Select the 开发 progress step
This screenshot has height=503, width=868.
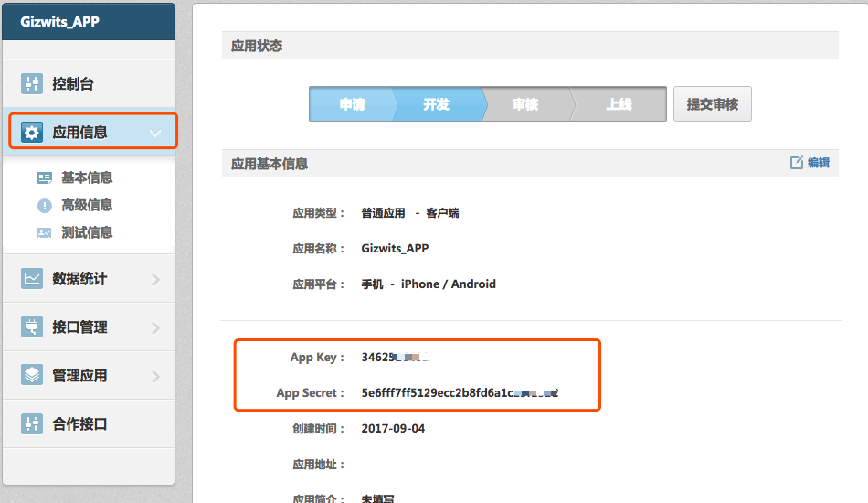click(436, 105)
